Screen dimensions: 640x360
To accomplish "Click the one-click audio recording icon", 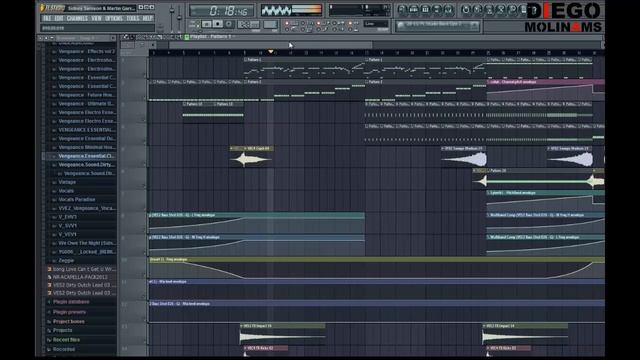I will pyautogui.click(x=512, y=9).
